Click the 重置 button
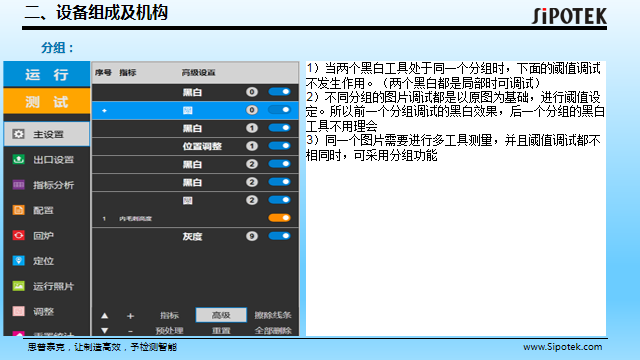The width and height of the screenshot is (640, 360). pyautogui.click(x=221, y=331)
